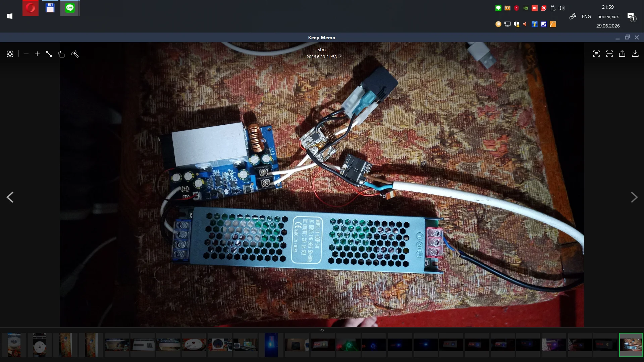Toggle the full-size expand arrows icon
644x362 pixels.
pyautogui.click(x=49, y=54)
